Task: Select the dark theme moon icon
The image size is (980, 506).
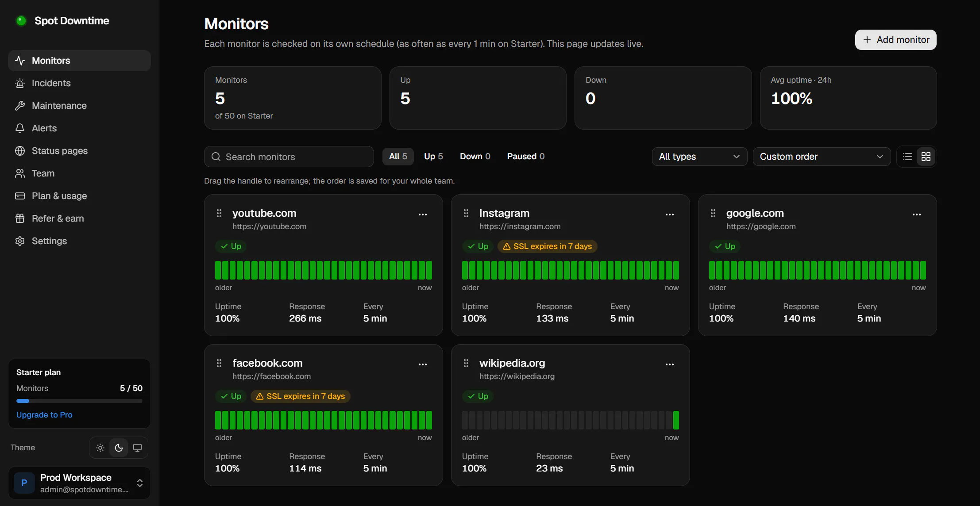Action: click(119, 448)
